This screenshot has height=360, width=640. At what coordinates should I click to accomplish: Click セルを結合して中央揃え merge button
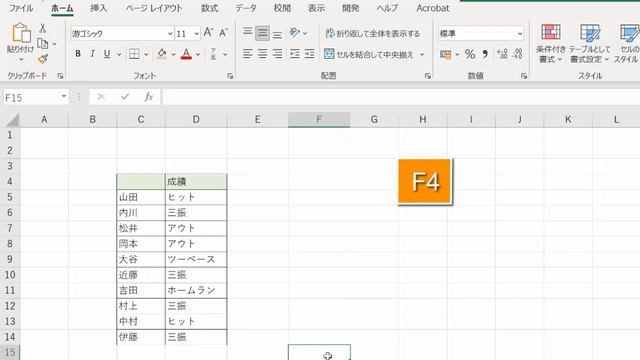[x=369, y=54]
